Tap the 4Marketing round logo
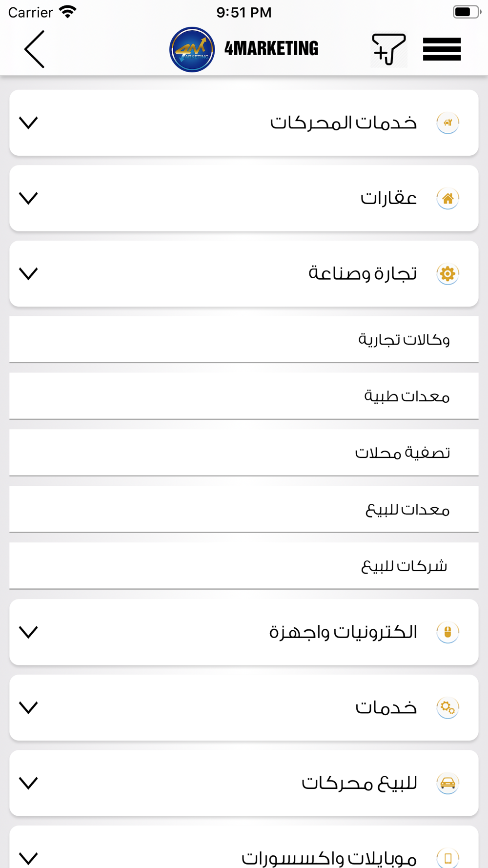 coord(192,49)
